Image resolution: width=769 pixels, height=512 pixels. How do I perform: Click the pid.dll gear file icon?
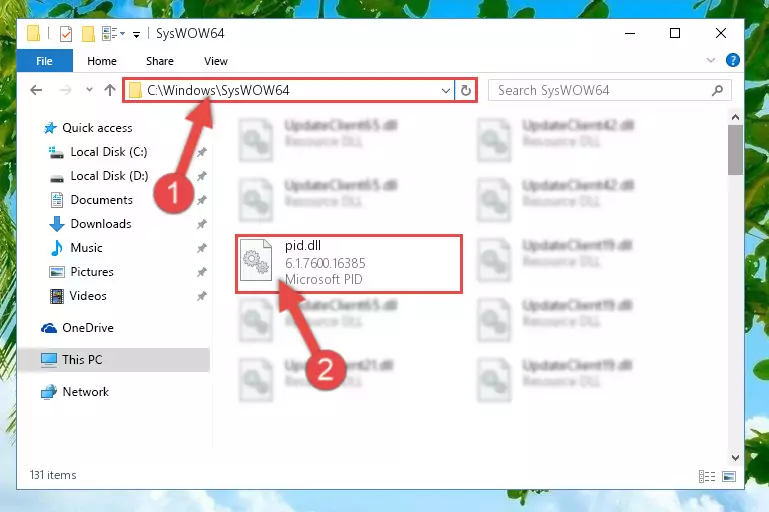(256, 260)
